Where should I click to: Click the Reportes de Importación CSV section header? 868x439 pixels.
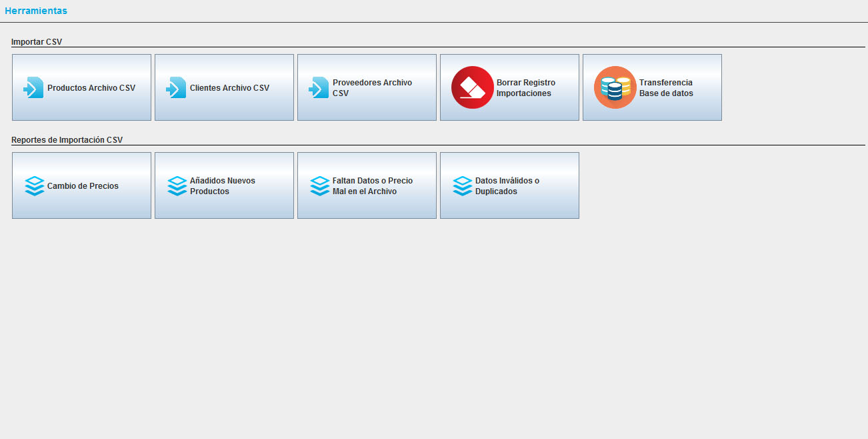click(x=67, y=140)
